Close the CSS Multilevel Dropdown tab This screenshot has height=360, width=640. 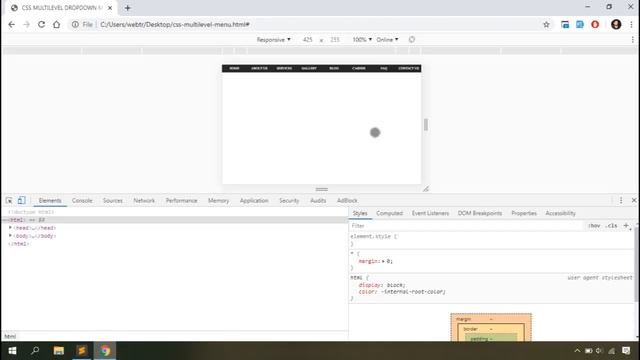click(110, 8)
